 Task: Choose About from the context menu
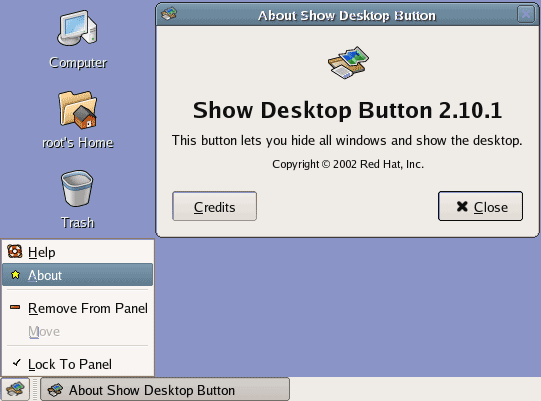(78, 275)
